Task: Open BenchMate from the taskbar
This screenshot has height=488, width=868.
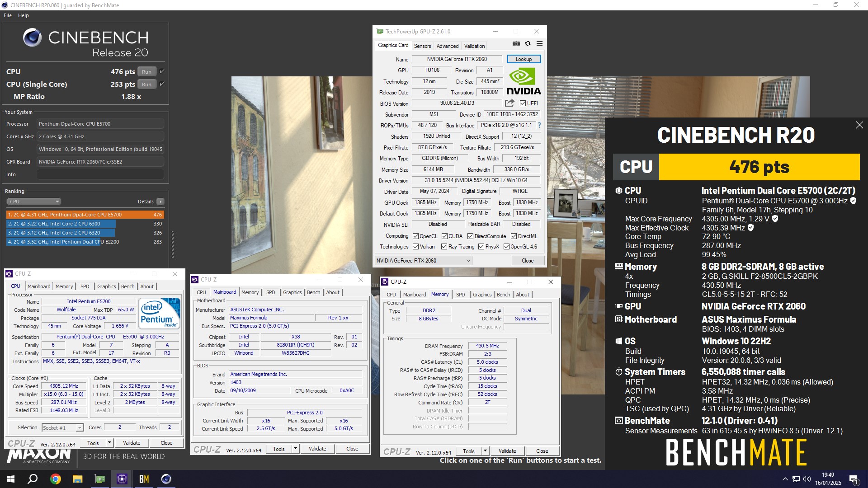Action: point(144,479)
